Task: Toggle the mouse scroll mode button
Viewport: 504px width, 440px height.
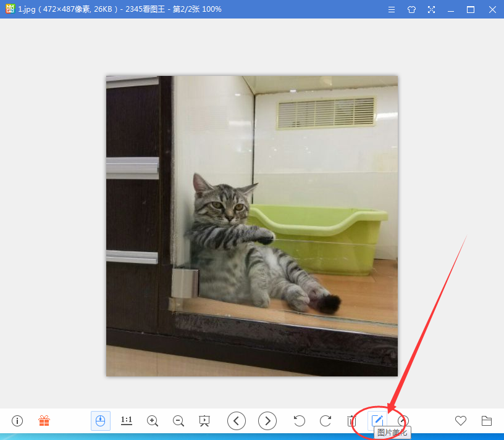Action: tap(101, 421)
